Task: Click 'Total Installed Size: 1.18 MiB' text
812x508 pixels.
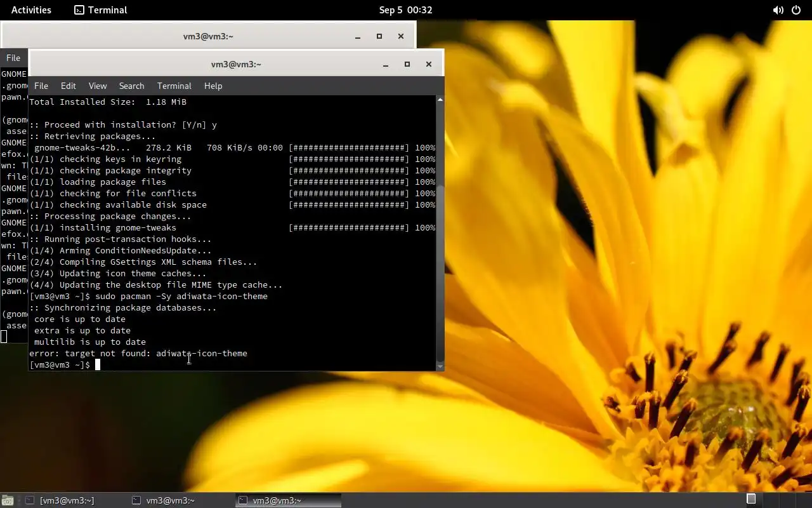Action: 108,102
